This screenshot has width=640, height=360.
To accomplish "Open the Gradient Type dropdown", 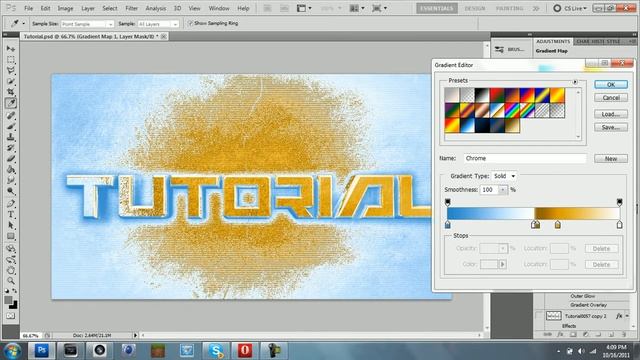I will coord(504,176).
